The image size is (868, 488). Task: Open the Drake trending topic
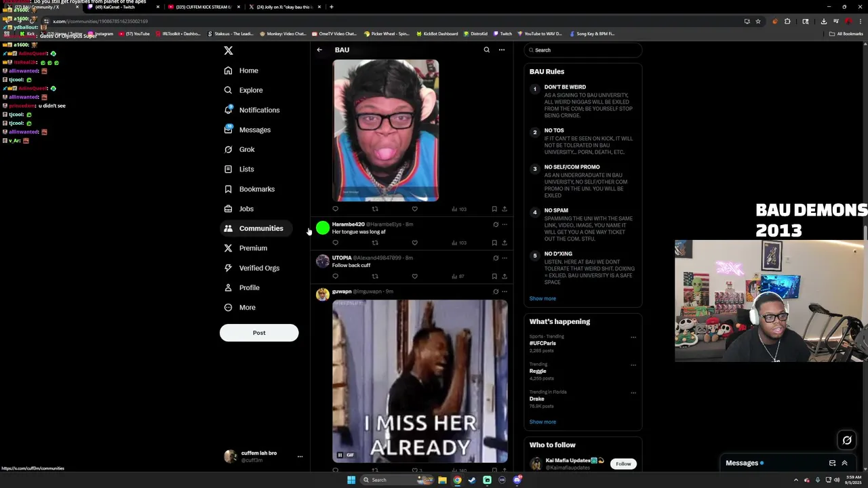tap(536, 399)
